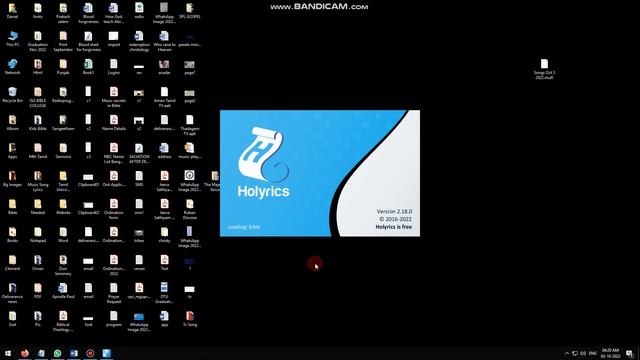Click the Holyrics taskbar icon
Screen dimensions: 640x360
[107, 353]
